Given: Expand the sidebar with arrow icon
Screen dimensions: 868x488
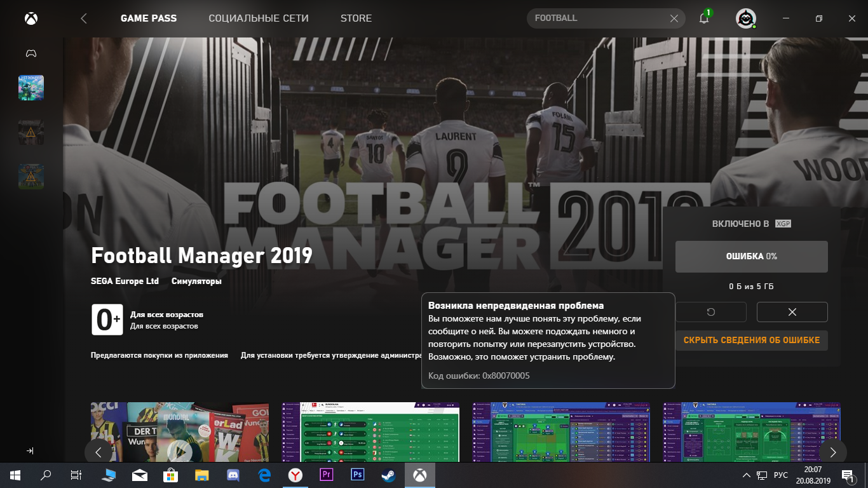Looking at the screenshot, I should pos(30,451).
